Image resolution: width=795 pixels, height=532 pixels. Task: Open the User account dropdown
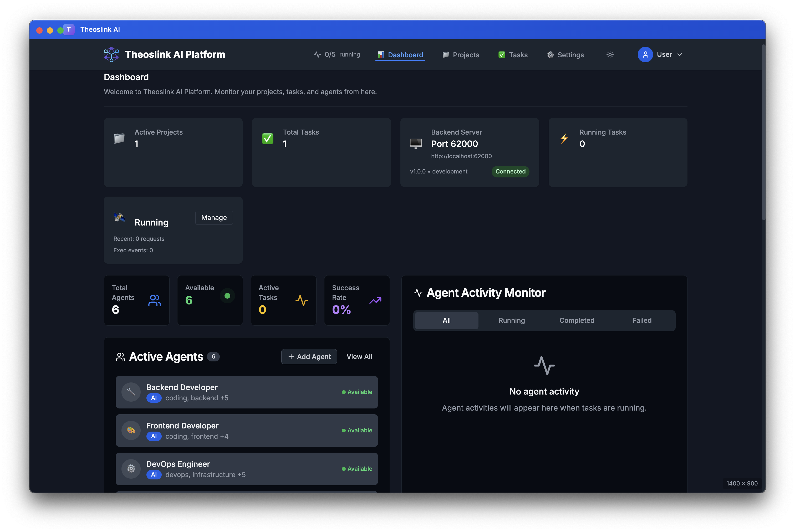tap(661, 54)
